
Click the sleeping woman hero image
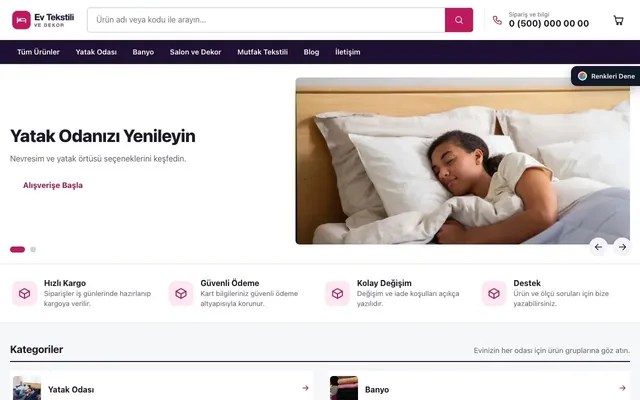point(462,161)
